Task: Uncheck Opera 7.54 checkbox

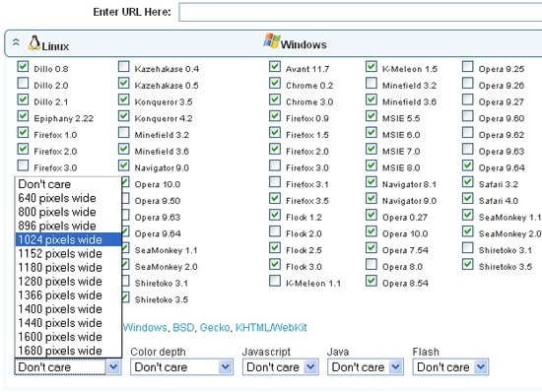Action: 372,247
